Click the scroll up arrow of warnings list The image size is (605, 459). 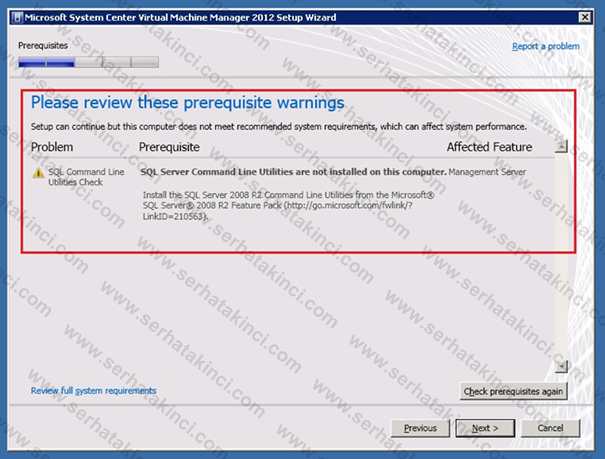(561, 147)
